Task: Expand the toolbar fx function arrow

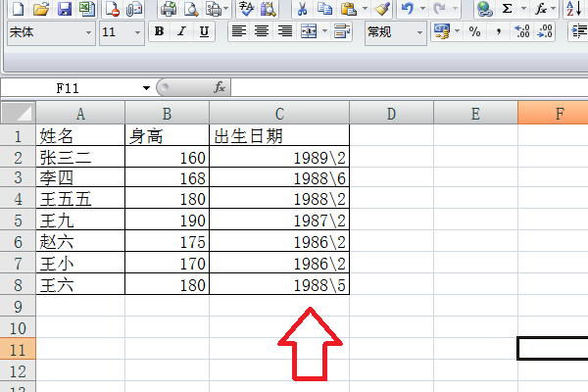Action: coord(554,8)
